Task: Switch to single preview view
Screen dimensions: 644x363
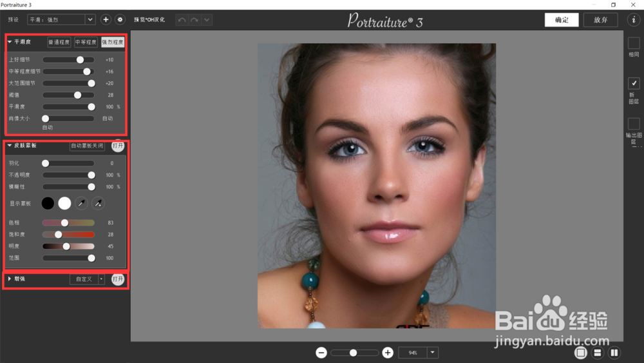Action: 580,353
